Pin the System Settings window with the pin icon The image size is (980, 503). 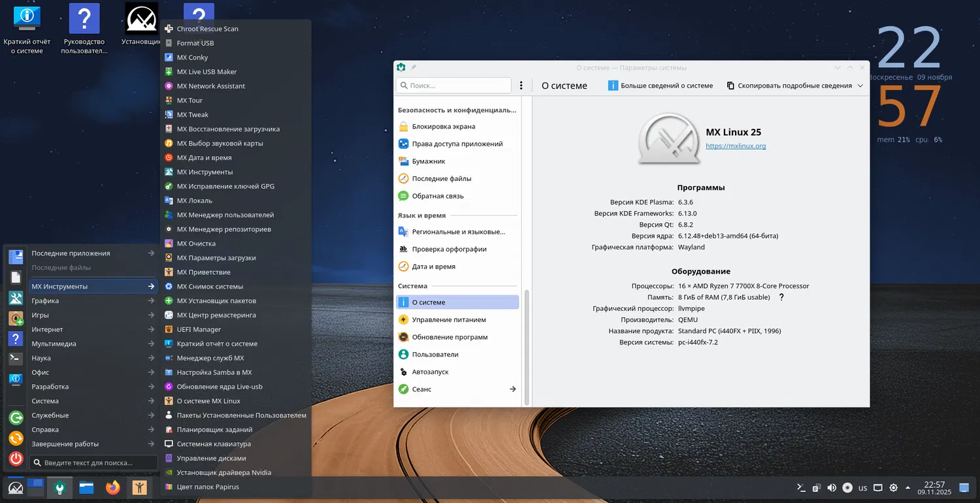[414, 67]
